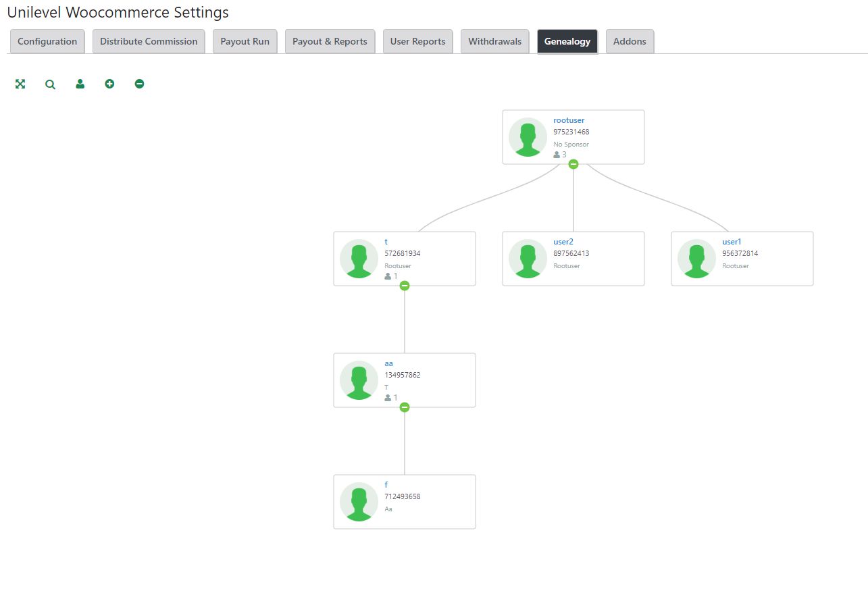Go to the Withdrawals tab
The width and height of the screenshot is (868, 593).
point(494,41)
